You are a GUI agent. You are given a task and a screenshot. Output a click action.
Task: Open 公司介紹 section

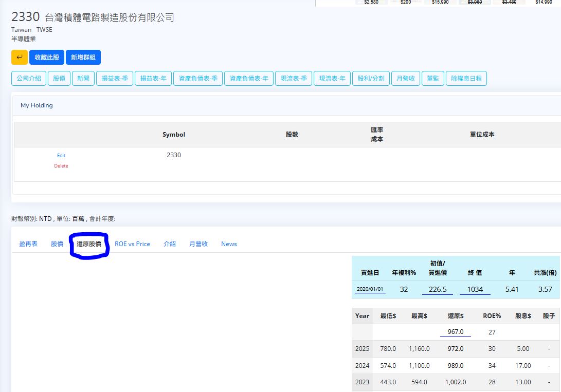coord(29,78)
